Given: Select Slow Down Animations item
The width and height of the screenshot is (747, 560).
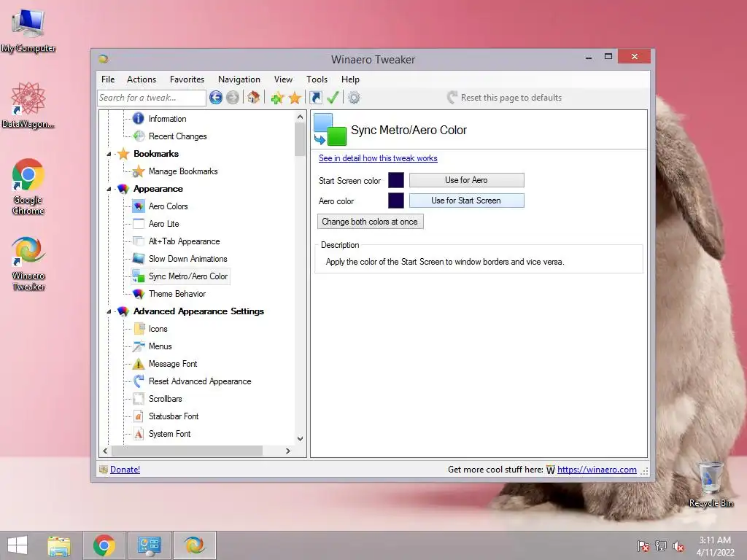Looking at the screenshot, I should (187, 259).
